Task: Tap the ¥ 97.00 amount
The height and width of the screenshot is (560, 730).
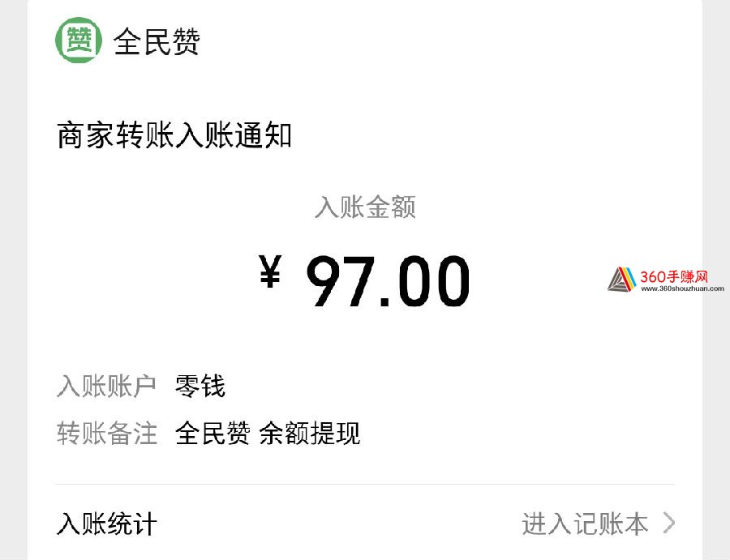Action: 364,280
